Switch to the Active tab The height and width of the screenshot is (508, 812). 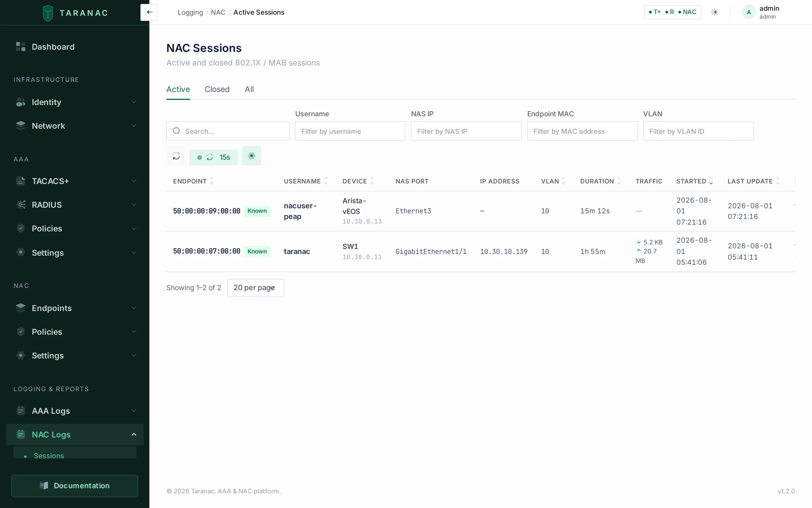178,89
